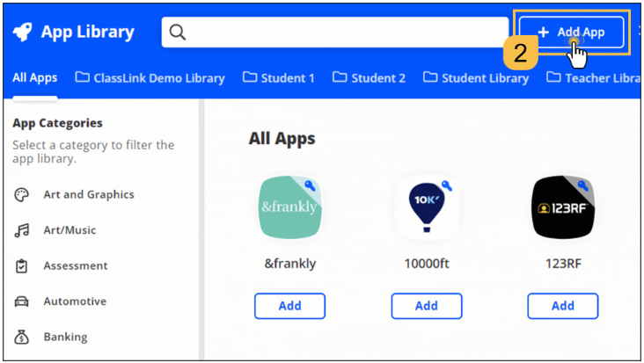Choose the Assessment clipboard icon

click(22, 265)
